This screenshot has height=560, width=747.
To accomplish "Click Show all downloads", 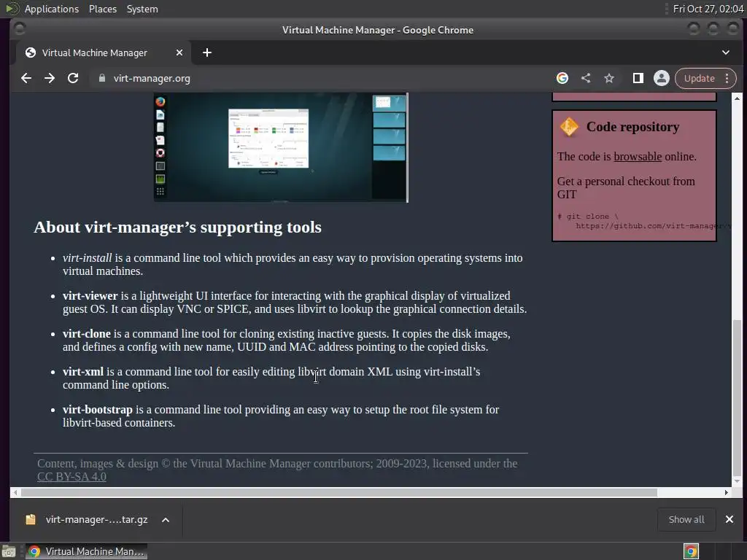I will (686, 519).
